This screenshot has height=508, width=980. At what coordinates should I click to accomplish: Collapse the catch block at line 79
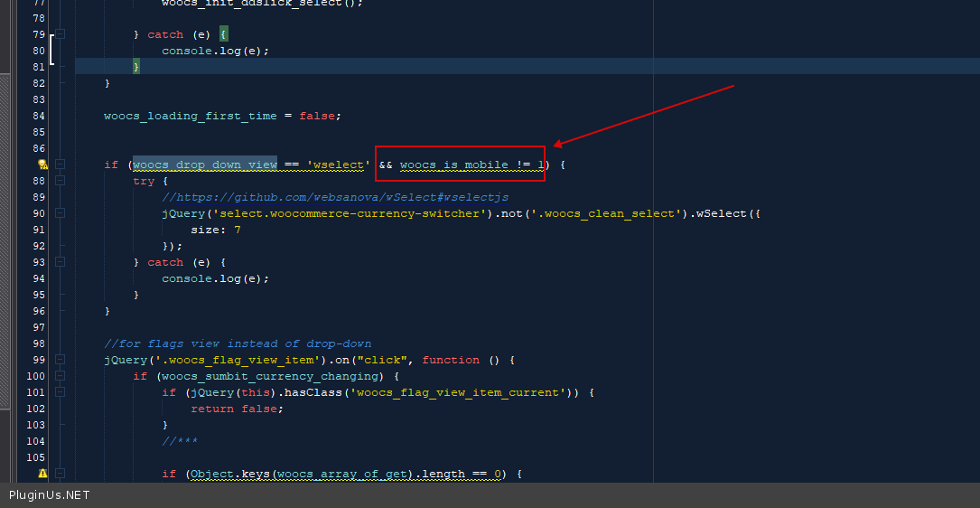pos(60,34)
